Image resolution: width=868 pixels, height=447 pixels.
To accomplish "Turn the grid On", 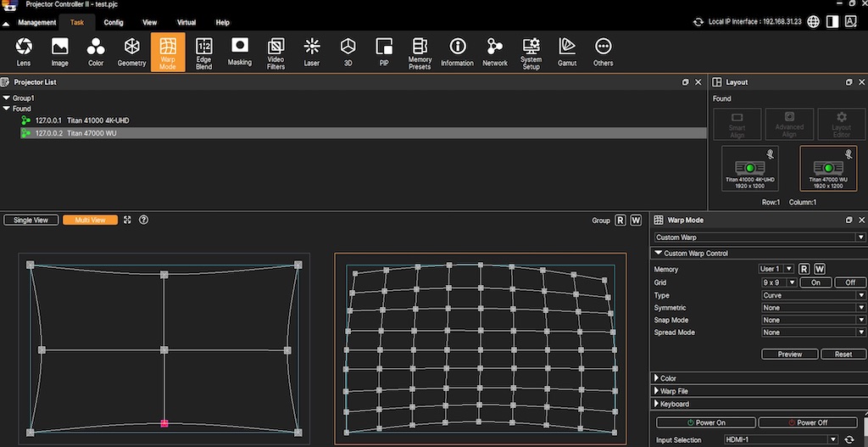I will pyautogui.click(x=815, y=282).
